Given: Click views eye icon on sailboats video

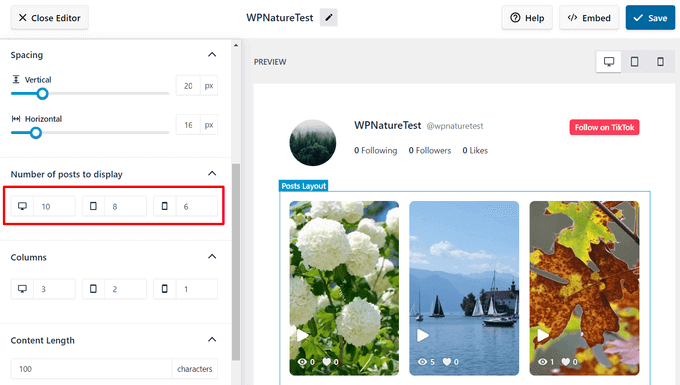Looking at the screenshot, I should (x=422, y=362).
